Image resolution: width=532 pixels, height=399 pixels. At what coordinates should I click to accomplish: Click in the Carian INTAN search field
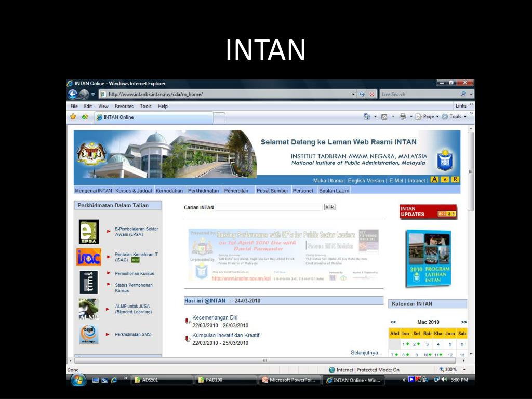click(269, 207)
